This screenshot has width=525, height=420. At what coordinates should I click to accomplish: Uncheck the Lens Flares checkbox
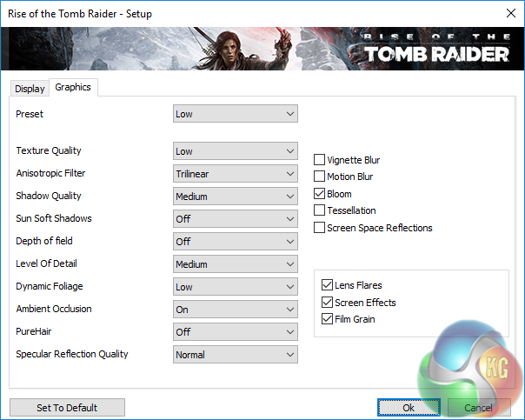click(x=327, y=285)
